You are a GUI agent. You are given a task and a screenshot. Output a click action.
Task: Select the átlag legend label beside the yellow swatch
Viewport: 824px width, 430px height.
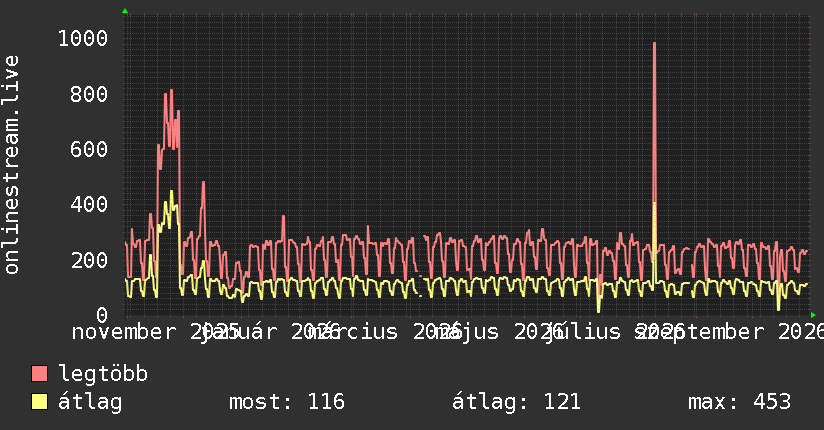[x=90, y=402]
